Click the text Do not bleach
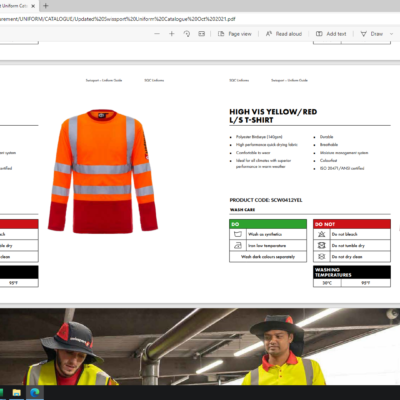 [344, 234]
